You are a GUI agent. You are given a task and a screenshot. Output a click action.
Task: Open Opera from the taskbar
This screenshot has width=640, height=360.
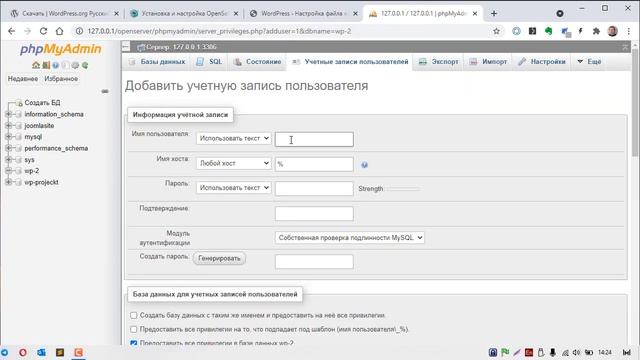tap(23, 352)
